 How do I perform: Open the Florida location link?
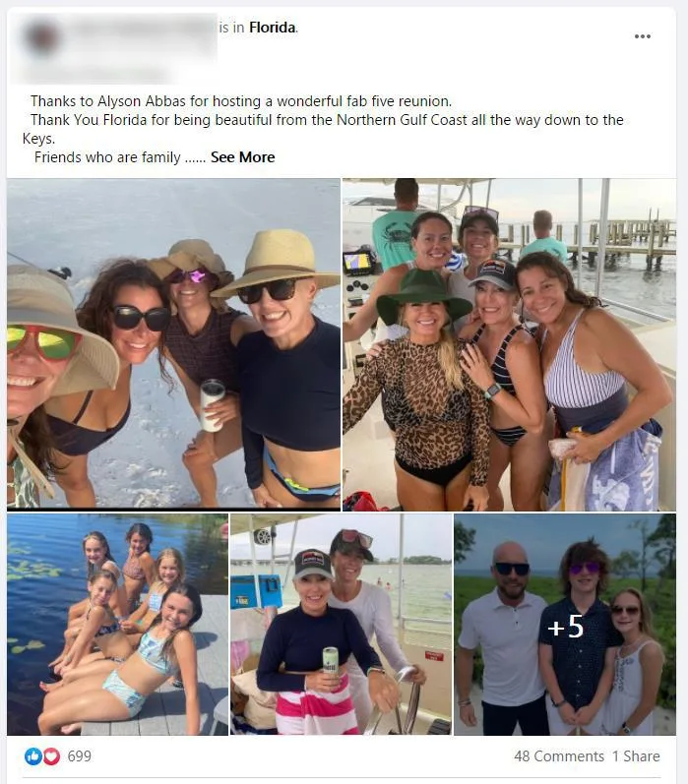272,28
